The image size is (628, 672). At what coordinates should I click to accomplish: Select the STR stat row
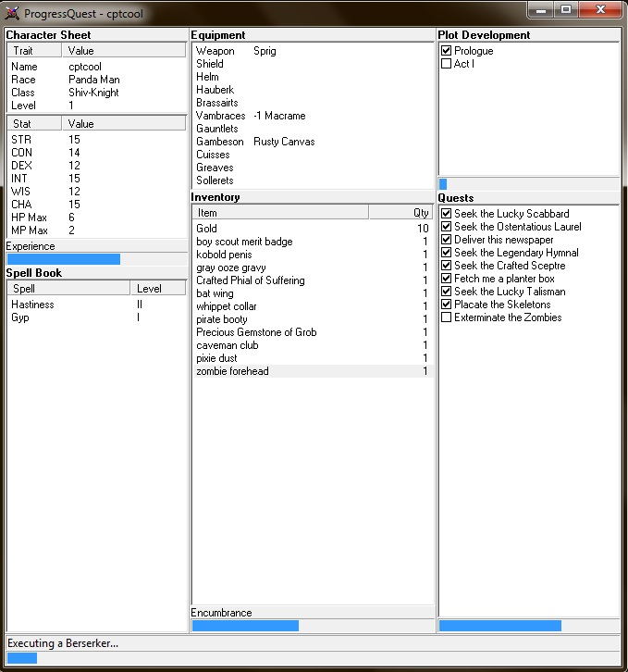96,139
